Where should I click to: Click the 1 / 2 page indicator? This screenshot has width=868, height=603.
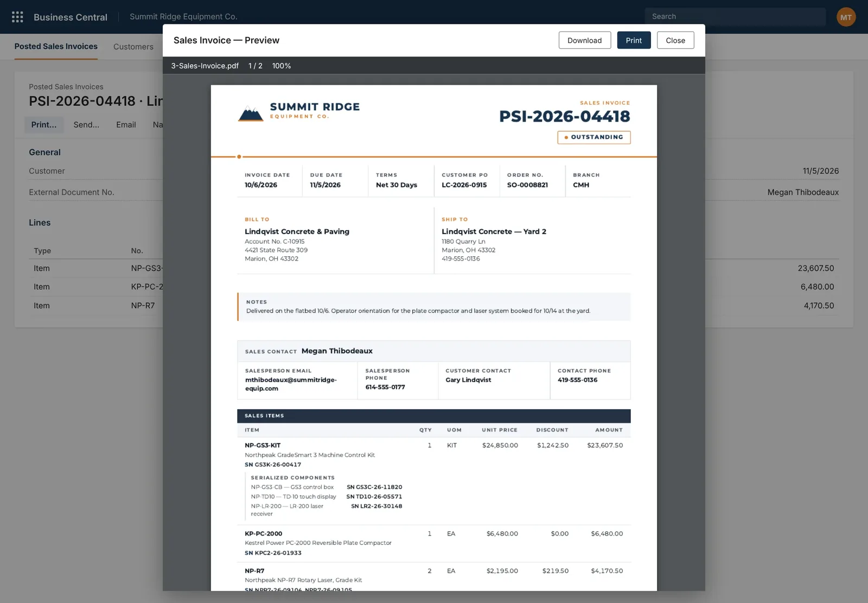tap(256, 66)
